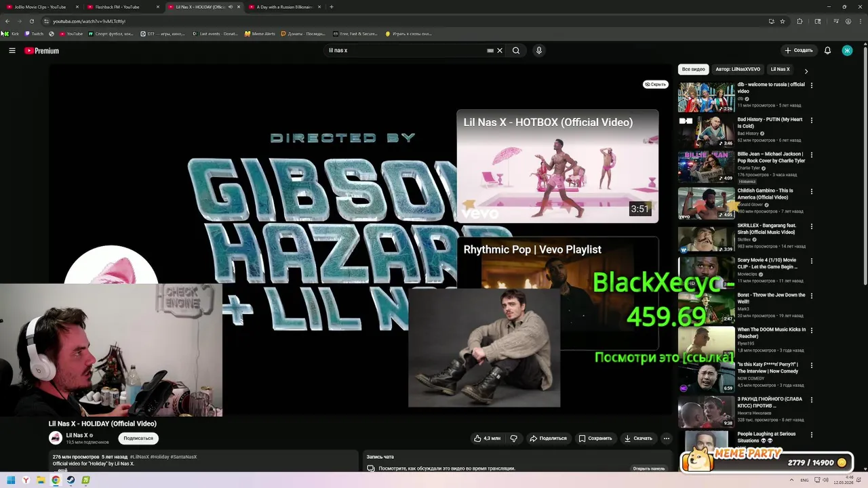The width and height of the screenshot is (868, 488).
Task: Open 'When The DOOM Music Kicks In' video
Action: [772, 333]
